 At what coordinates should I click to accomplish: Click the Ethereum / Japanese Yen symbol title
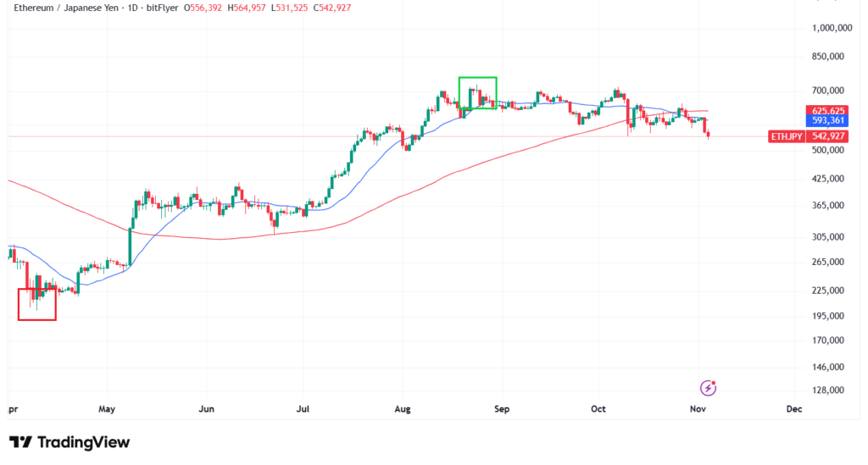click(x=64, y=8)
